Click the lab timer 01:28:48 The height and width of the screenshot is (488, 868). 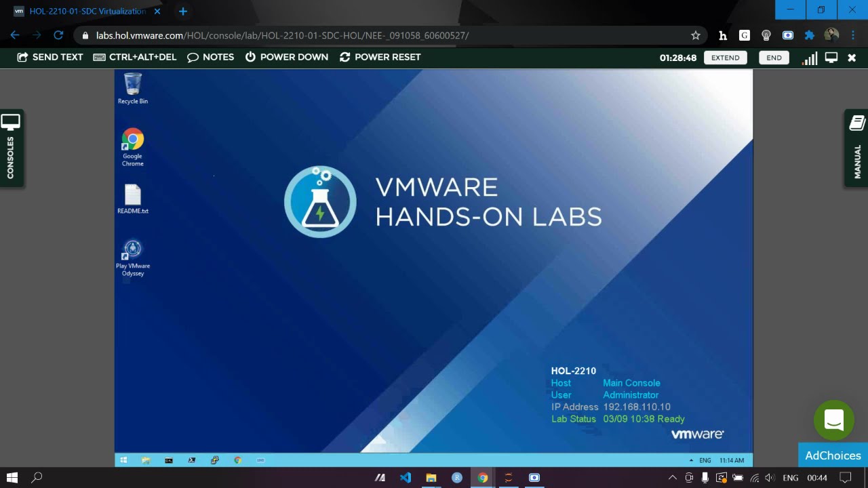click(x=678, y=58)
